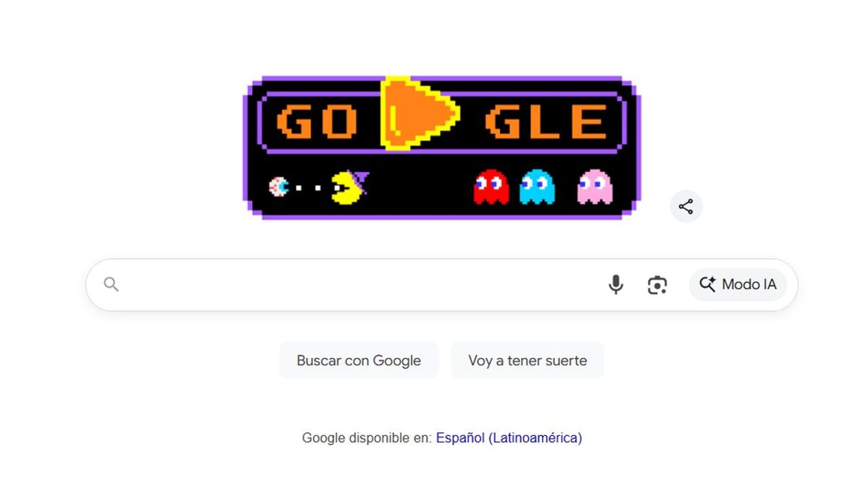Click the white pellets behind Pac-Man
This screenshot has height=488, width=868.
pos(310,188)
